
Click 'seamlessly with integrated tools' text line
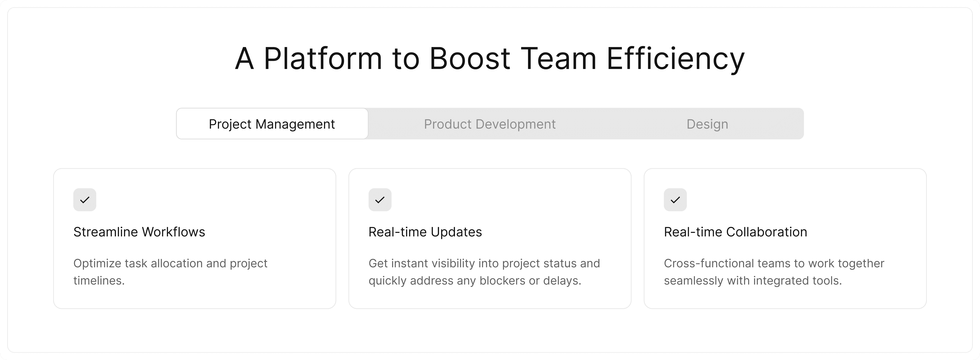click(x=752, y=281)
